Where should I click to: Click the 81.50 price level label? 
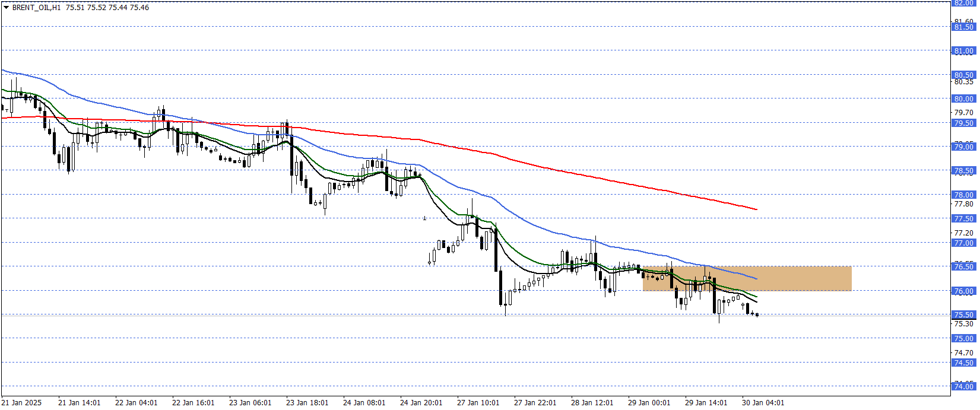tap(963, 27)
